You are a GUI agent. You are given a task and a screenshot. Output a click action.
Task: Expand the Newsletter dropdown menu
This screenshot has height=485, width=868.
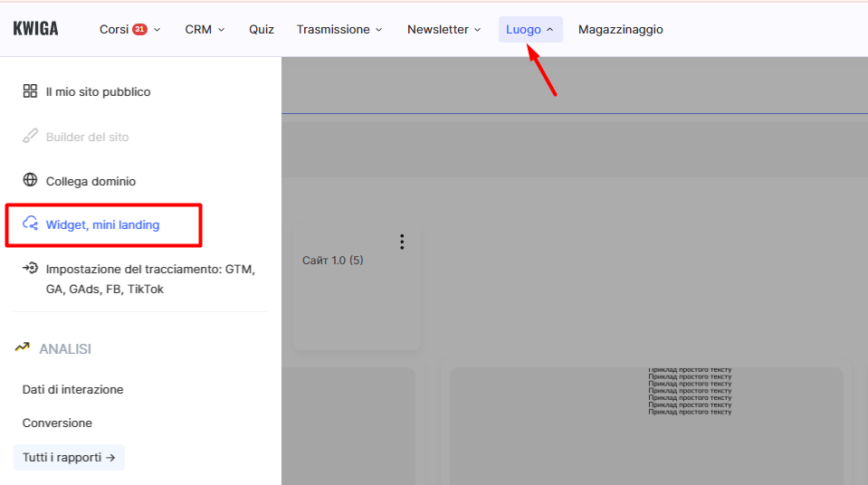pyautogui.click(x=477, y=29)
